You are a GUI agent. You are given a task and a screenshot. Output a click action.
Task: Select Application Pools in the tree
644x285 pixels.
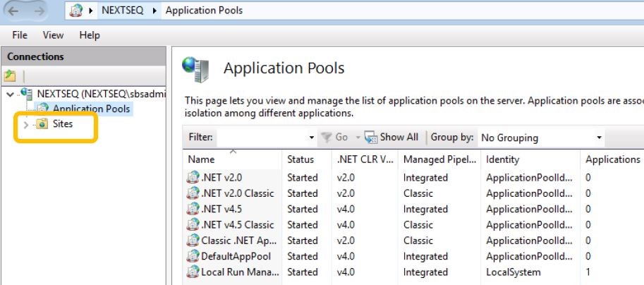[x=91, y=109]
